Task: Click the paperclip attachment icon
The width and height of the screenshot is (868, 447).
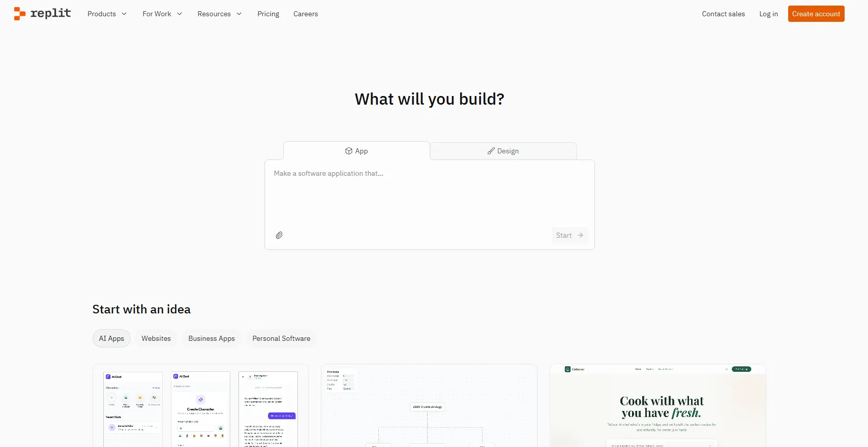Action: [x=279, y=235]
